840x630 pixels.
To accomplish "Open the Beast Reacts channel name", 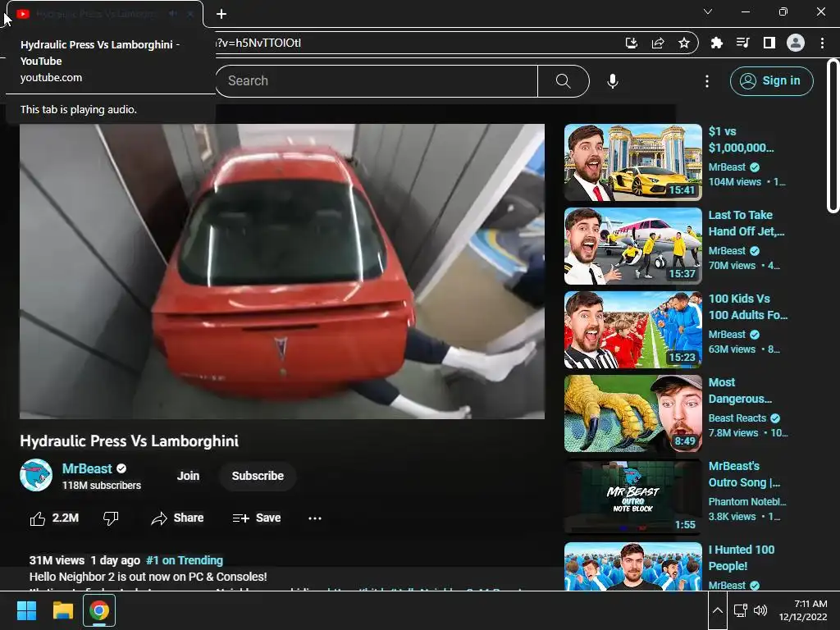I will point(737,418).
